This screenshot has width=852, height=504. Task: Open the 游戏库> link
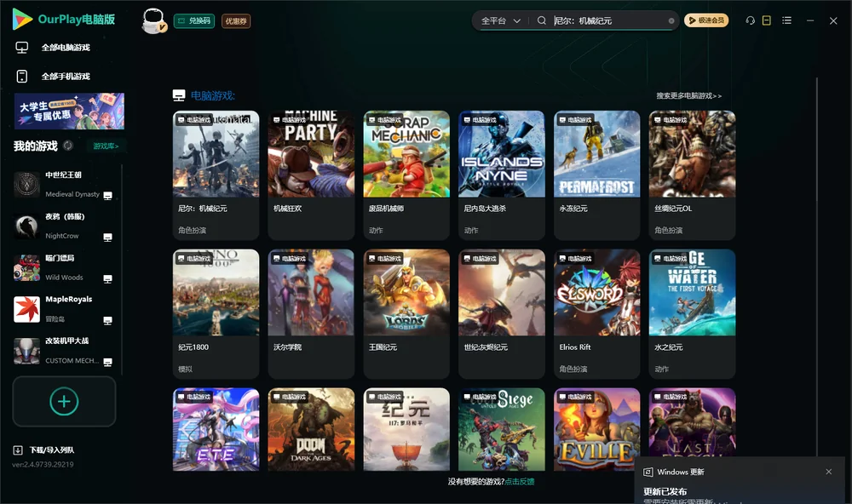[106, 146]
